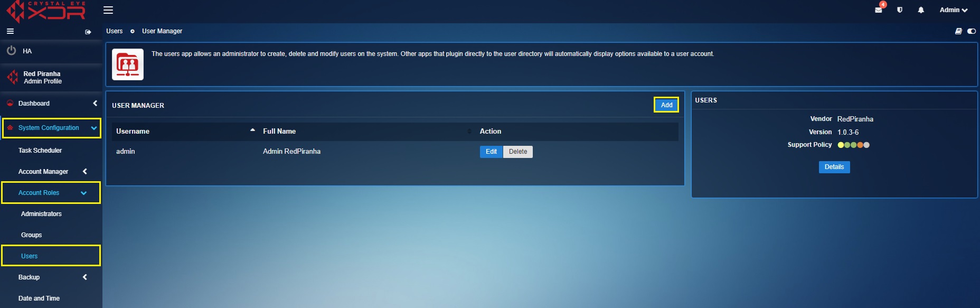
Task: Open the Admin account dropdown
Action: coord(954,10)
